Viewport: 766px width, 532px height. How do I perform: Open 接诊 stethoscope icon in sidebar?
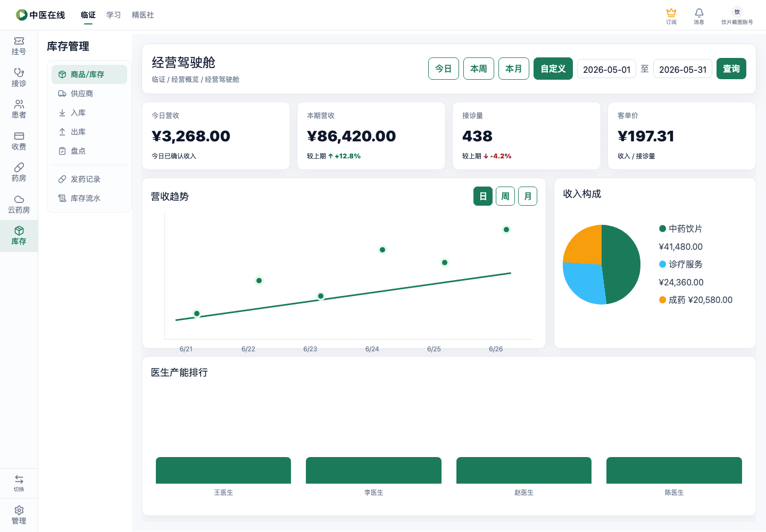19,72
